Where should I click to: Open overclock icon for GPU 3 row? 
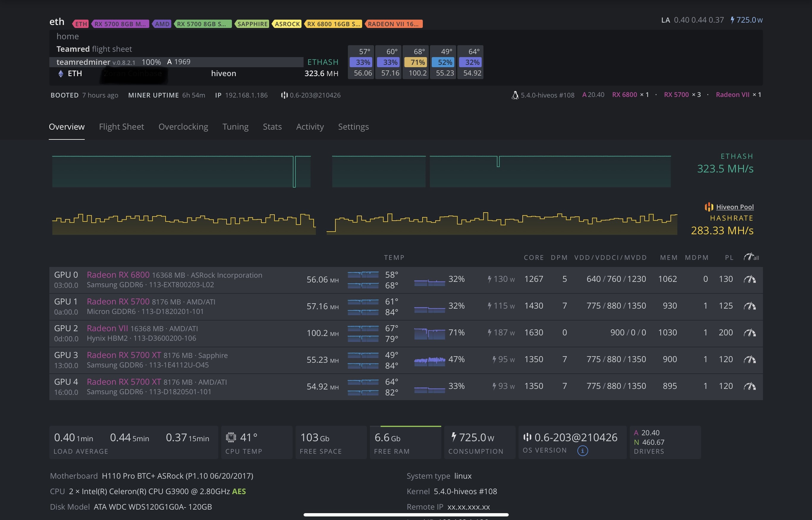[x=750, y=359]
